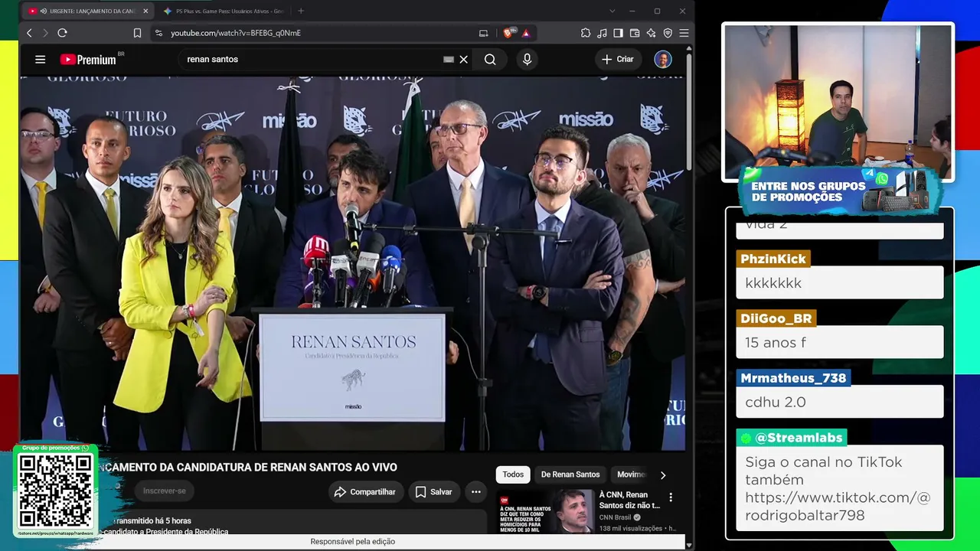Show next filter chips with arrow
This screenshot has width=980, height=551.
(663, 475)
